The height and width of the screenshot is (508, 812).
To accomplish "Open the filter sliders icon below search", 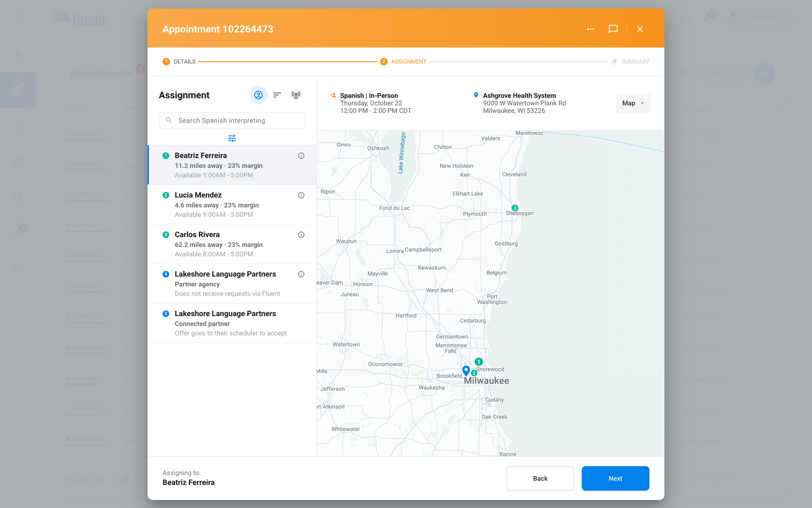I will [232, 138].
